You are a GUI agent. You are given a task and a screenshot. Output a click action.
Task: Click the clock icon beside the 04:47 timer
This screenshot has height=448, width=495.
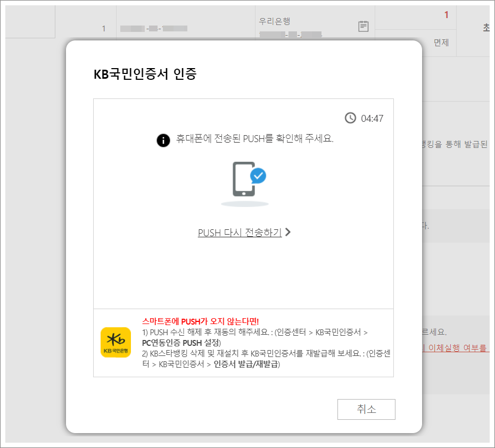tap(350, 118)
